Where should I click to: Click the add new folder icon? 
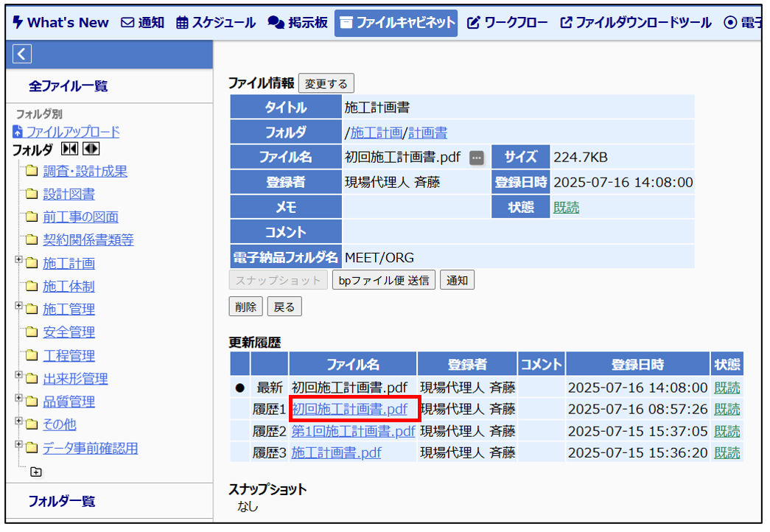[x=35, y=472]
